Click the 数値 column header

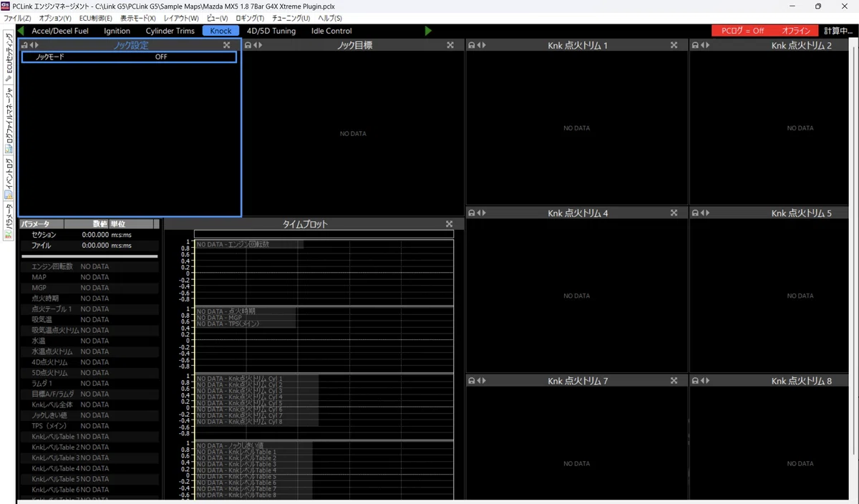coord(87,224)
